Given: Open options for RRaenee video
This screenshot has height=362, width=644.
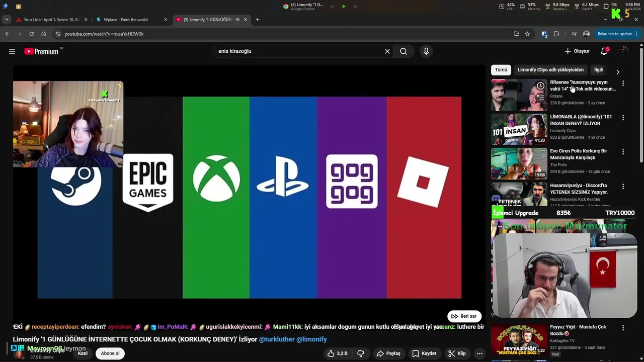Looking at the screenshot, I should pos(623,83).
